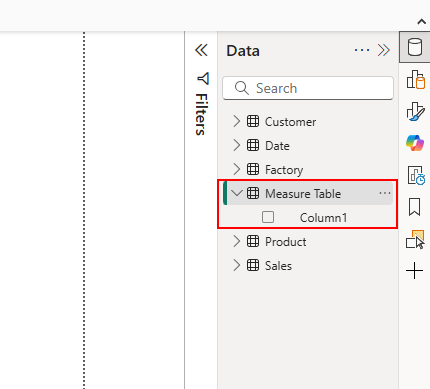Select the Customer table name
The height and width of the screenshot is (389, 430).
[x=290, y=122]
